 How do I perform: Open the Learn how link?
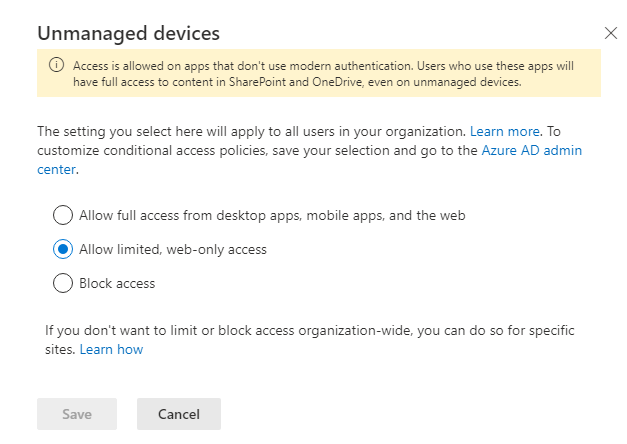[x=111, y=349]
